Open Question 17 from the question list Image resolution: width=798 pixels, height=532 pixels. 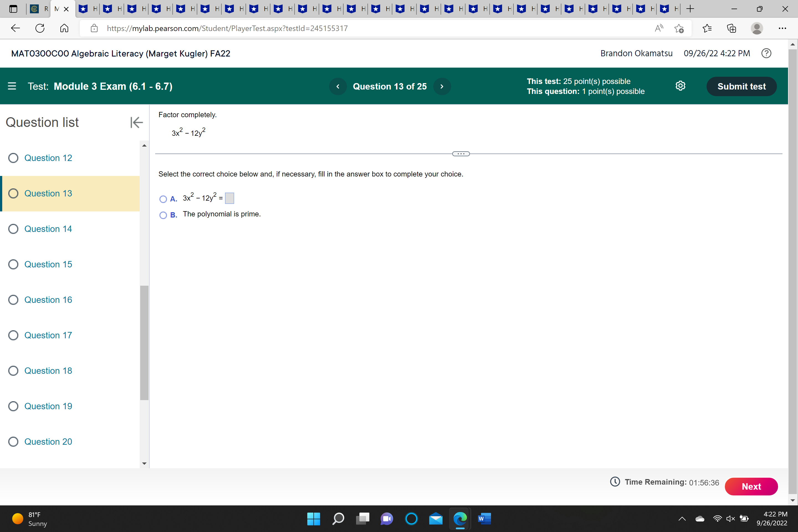tap(48, 335)
